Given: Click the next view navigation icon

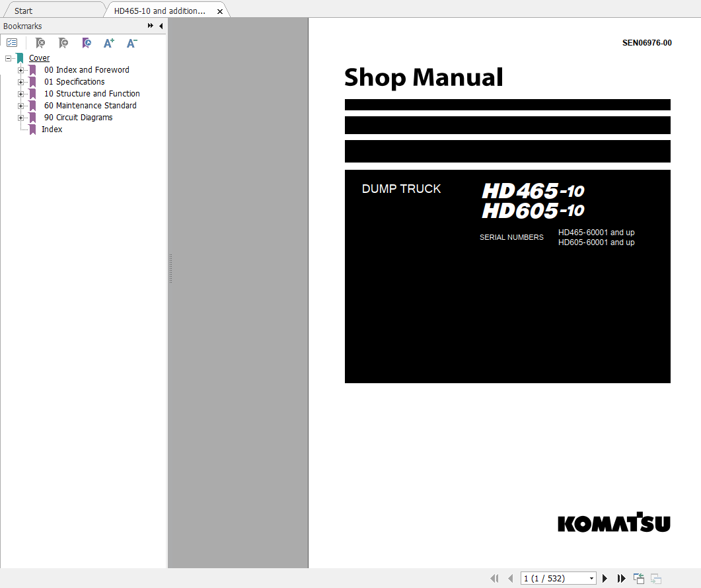Looking at the screenshot, I should 656,578.
